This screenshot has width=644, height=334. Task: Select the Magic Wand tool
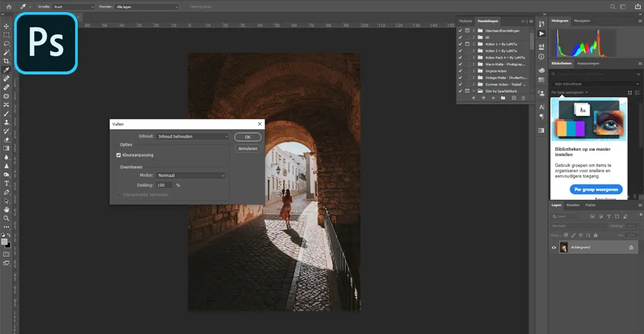(x=6, y=52)
